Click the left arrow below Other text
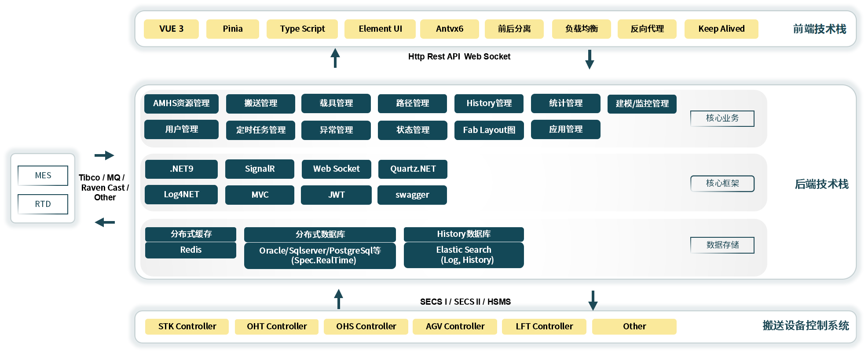 point(105,222)
